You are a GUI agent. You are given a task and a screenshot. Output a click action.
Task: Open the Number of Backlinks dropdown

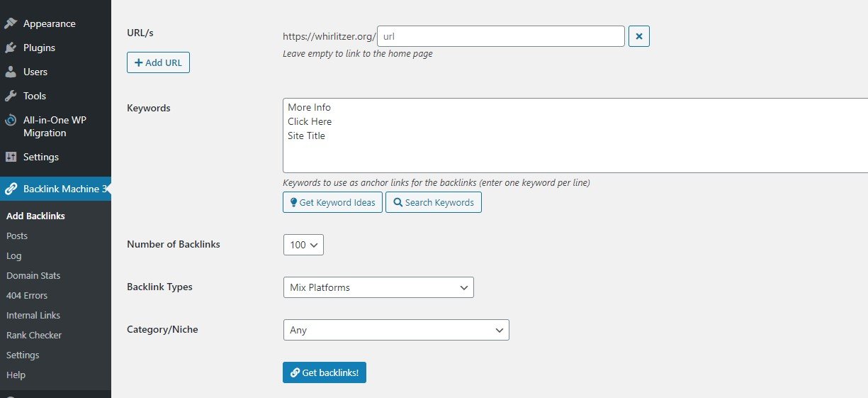point(303,245)
